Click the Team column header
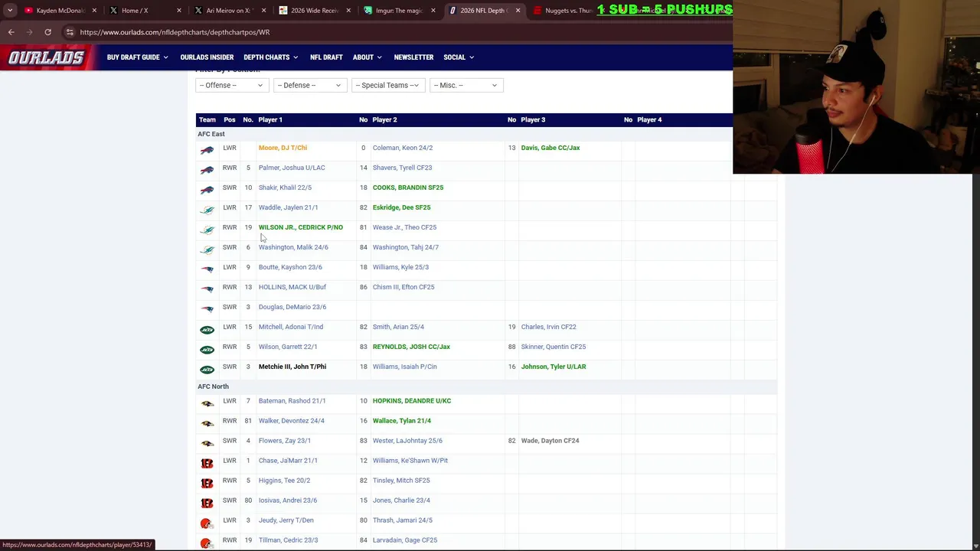This screenshot has height=551, width=980. click(207, 119)
